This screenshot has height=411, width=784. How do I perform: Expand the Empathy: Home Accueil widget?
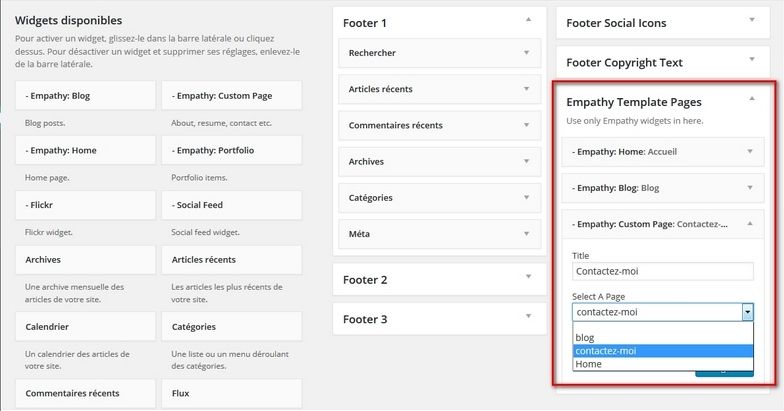click(750, 152)
